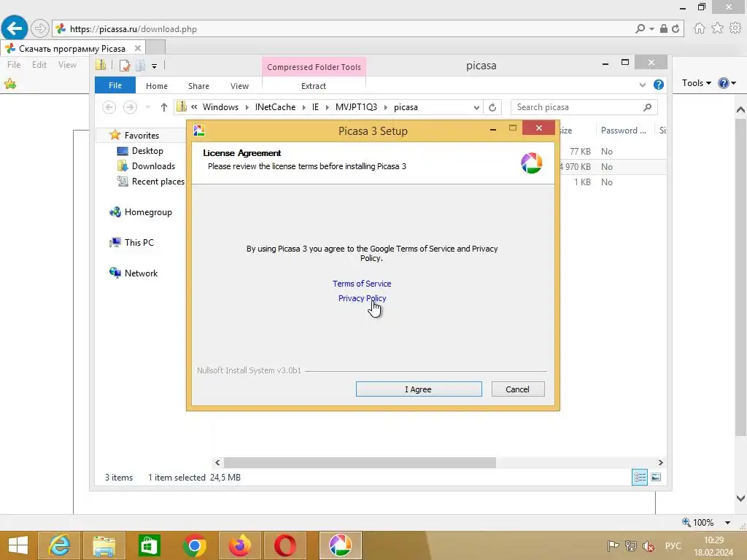Select Desktop in the navigation pane

point(147,151)
